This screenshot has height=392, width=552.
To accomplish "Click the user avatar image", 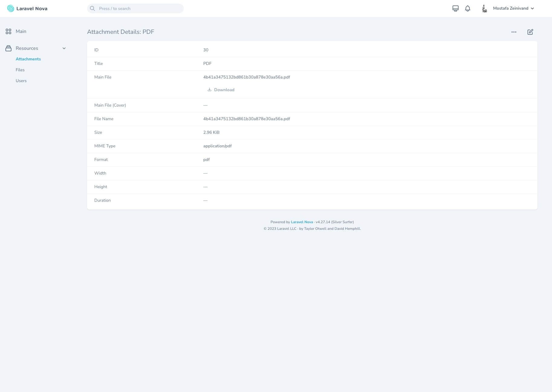I will pos(484,8).
